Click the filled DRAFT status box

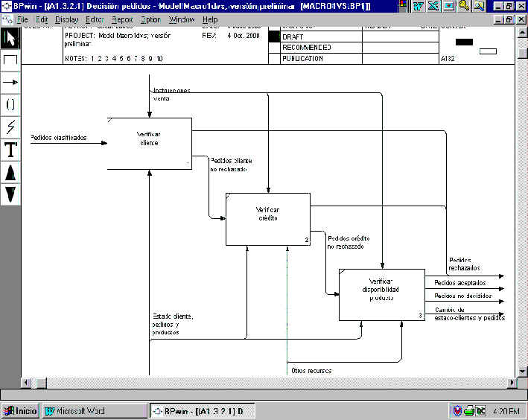(275, 36)
